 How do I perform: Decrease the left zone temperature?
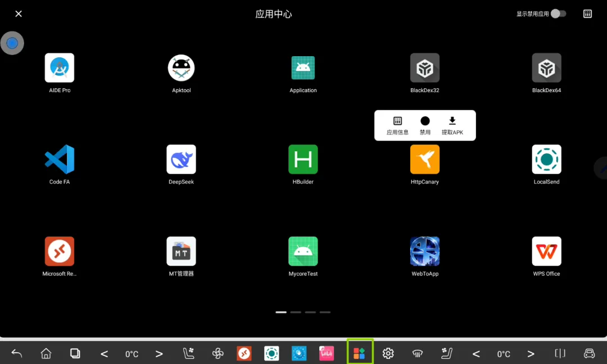coord(104,353)
